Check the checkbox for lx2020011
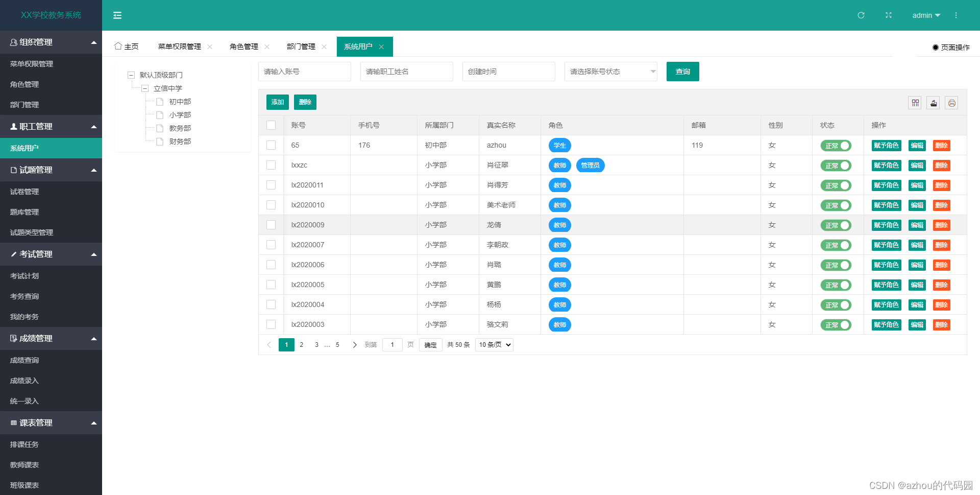 point(271,185)
